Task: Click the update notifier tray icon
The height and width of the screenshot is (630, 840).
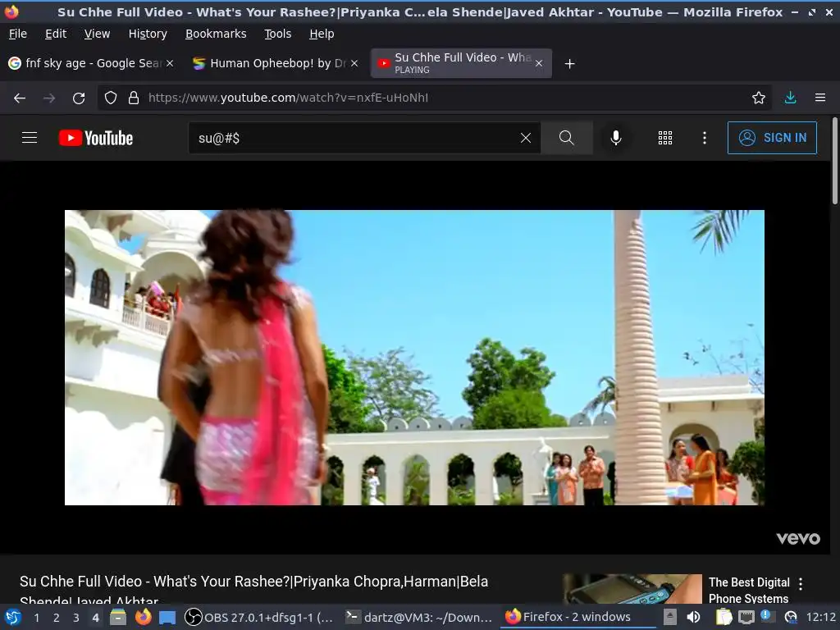Action: tap(790, 618)
